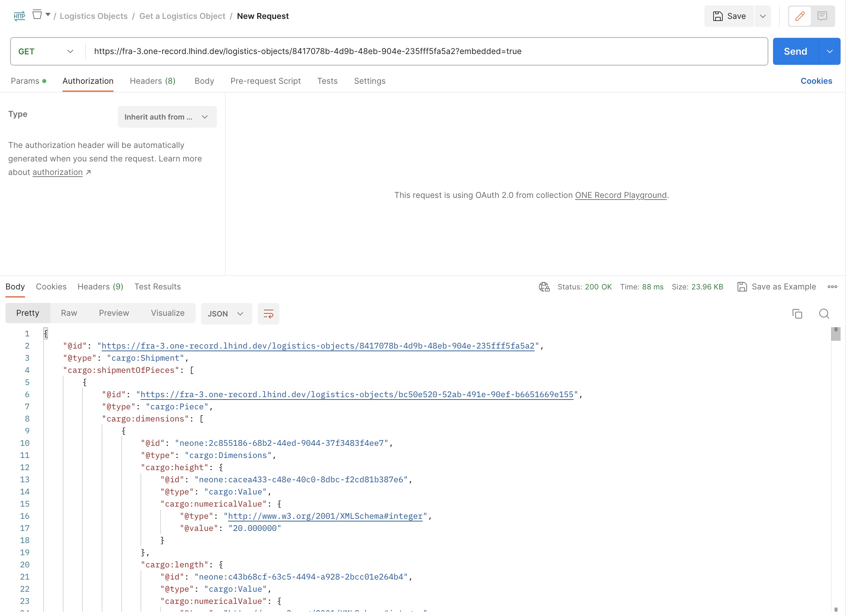This screenshot has height=616, width=846.
Task: Open the comments icon panel
Action: (822, 16)
